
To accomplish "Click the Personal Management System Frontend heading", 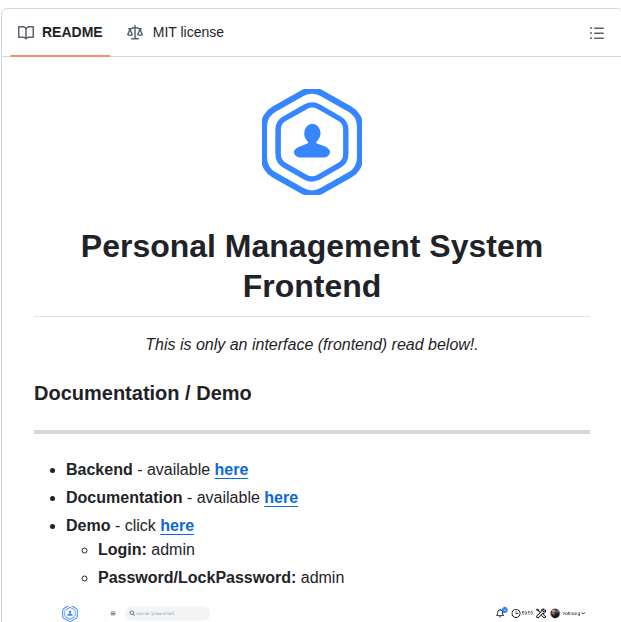I will click(x=312, y=266).
